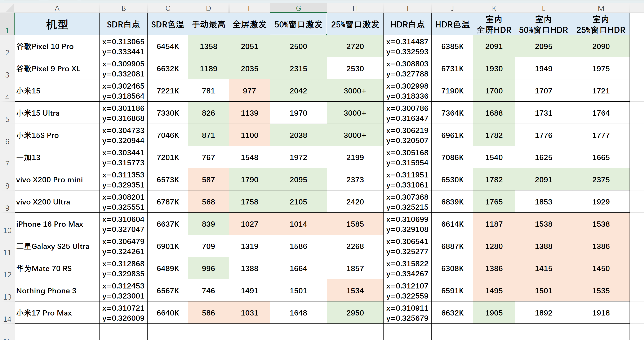Click the 6454K color temperature cell
Screen dimensions: 644x340
coord(168,46)
